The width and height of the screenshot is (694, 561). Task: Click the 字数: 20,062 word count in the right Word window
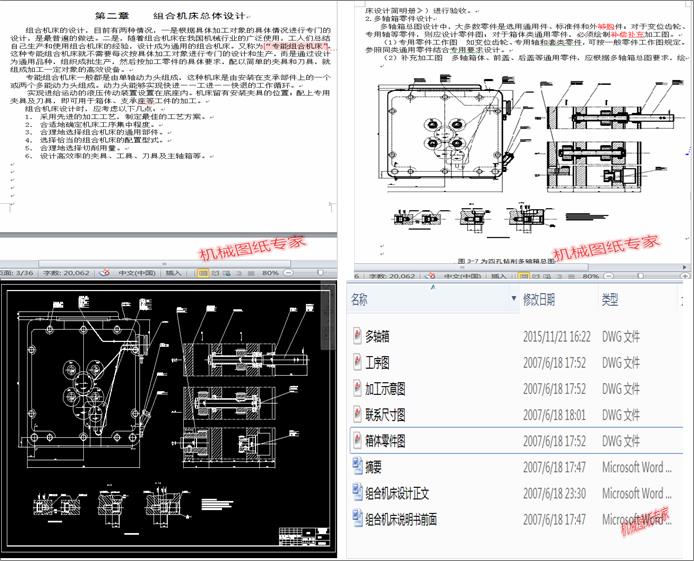point(392,276)
